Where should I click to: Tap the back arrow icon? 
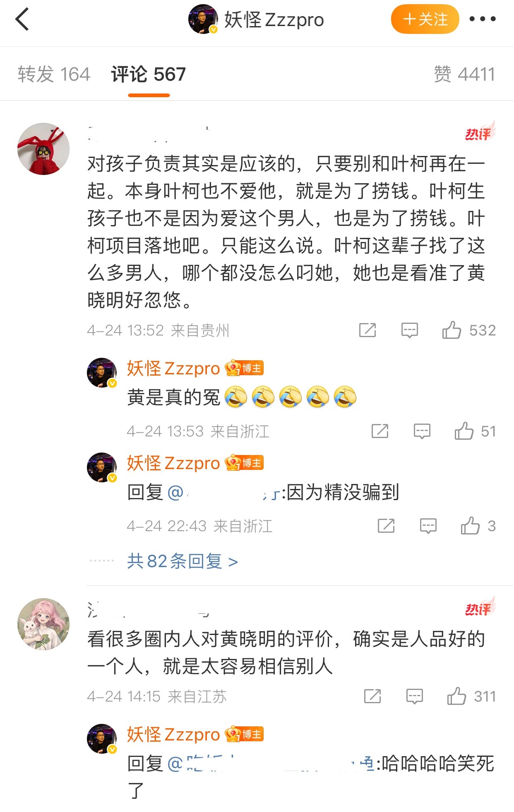click(x=22, y=19)
